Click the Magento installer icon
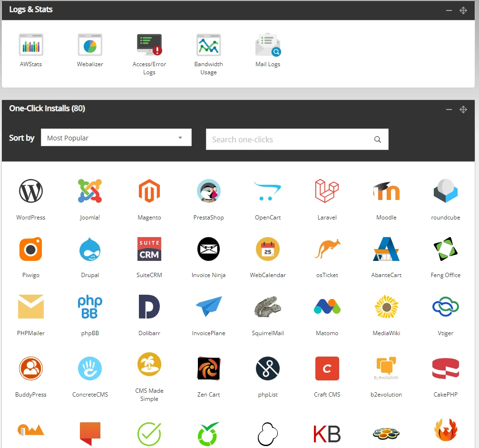This screenshot has height=448, width=479. click(149, 191)
